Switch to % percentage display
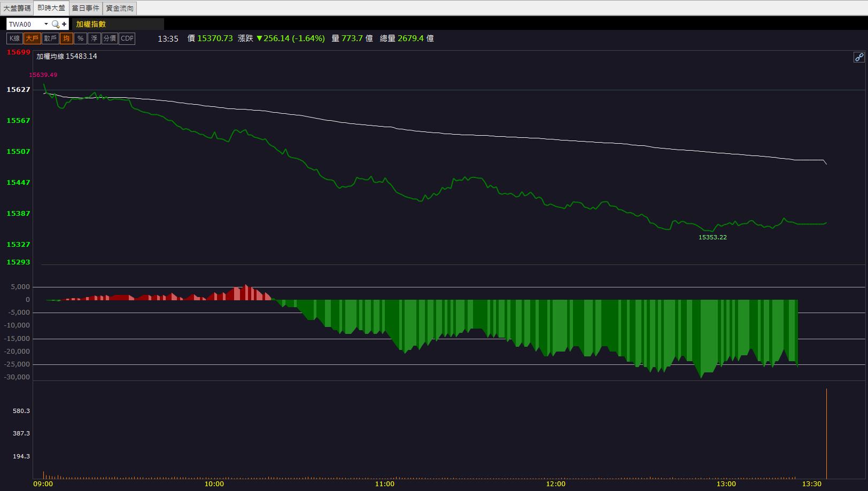This screenshot has height=491, width=868. [x=80, y=38]
